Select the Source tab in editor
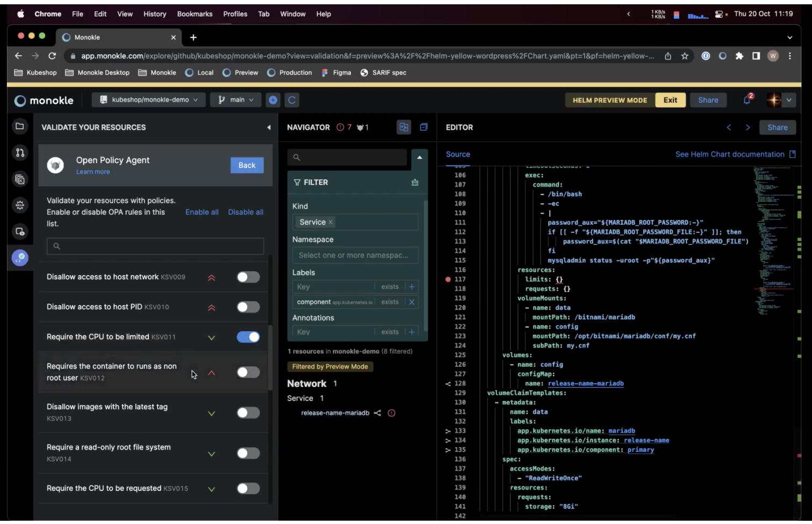This screenshot has width=812, height=524. [458, 154]
